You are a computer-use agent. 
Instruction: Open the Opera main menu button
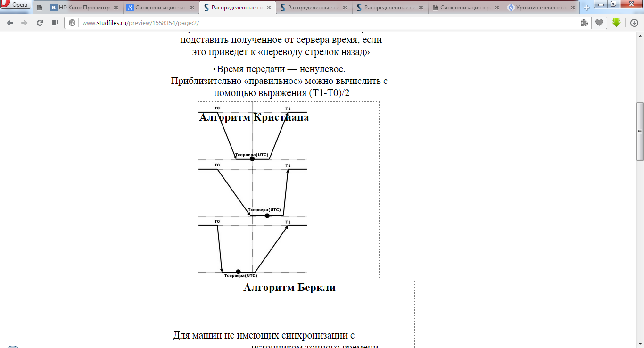tap(16, 5)
